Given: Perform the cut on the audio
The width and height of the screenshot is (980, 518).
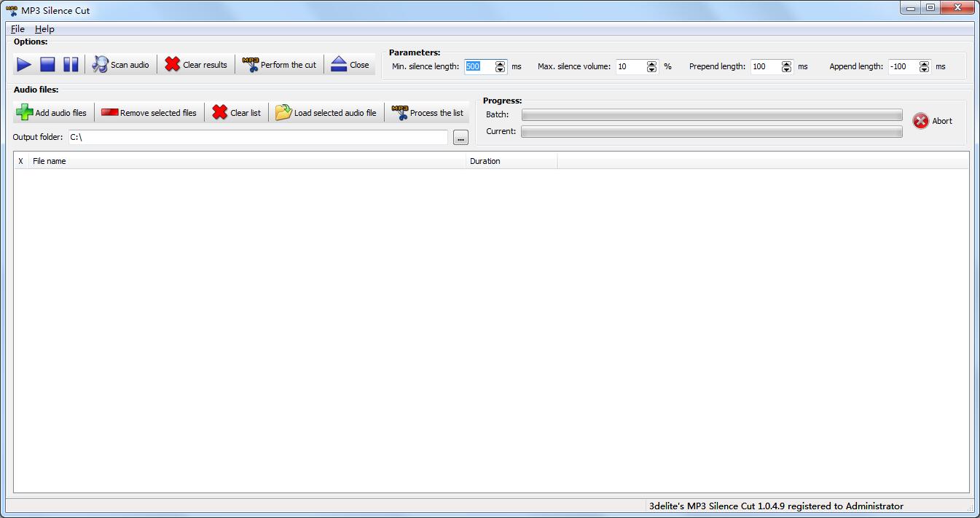Looking at the screenshot, I should [x=280, y=65].
